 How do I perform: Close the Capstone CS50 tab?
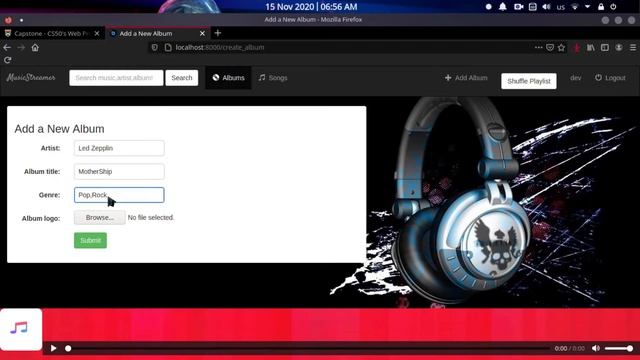point(97,33)
